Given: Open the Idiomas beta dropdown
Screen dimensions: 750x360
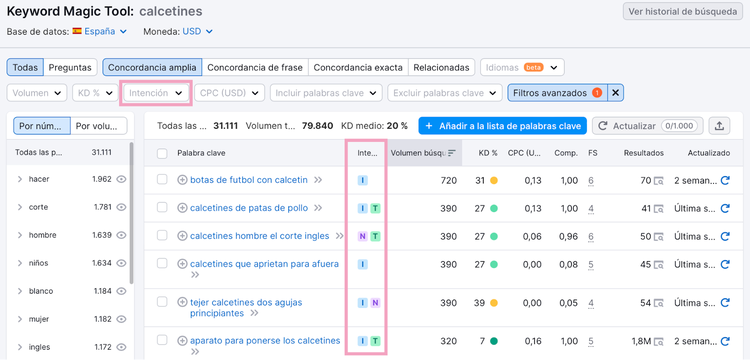Looking at the screenshot, I should [x=522, y=67].
